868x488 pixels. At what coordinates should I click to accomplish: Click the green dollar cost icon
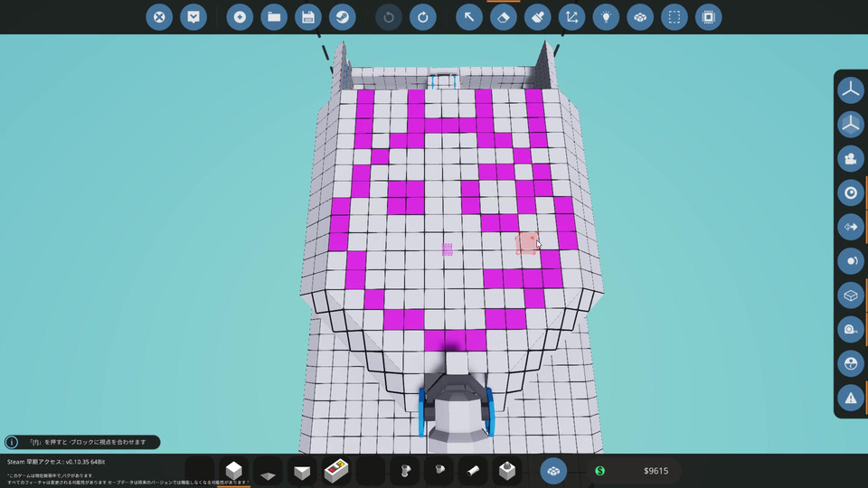coord(600,471)
